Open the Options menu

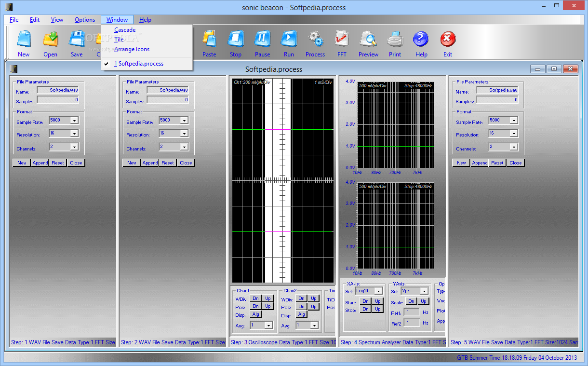coord(85,20)
